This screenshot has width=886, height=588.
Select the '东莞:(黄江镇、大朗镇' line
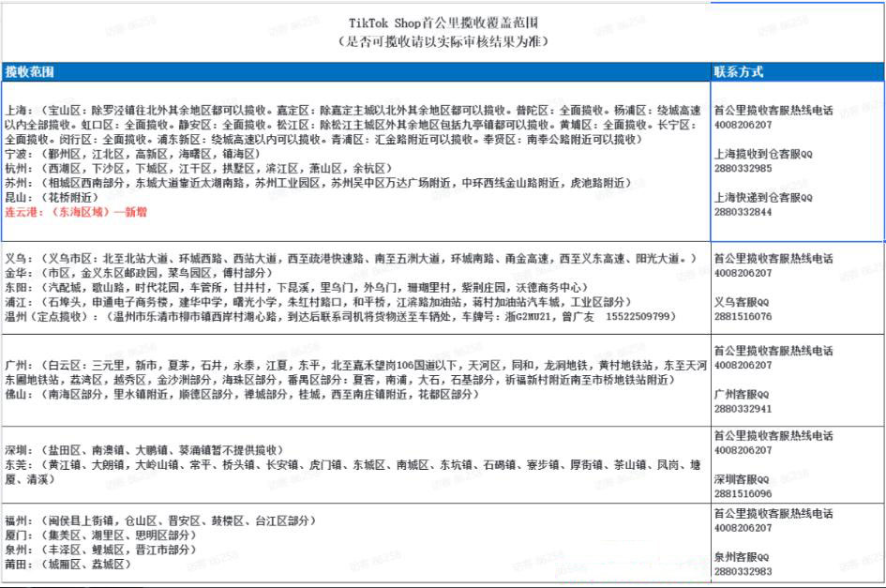pyautogui.click(x=353, y=465)
